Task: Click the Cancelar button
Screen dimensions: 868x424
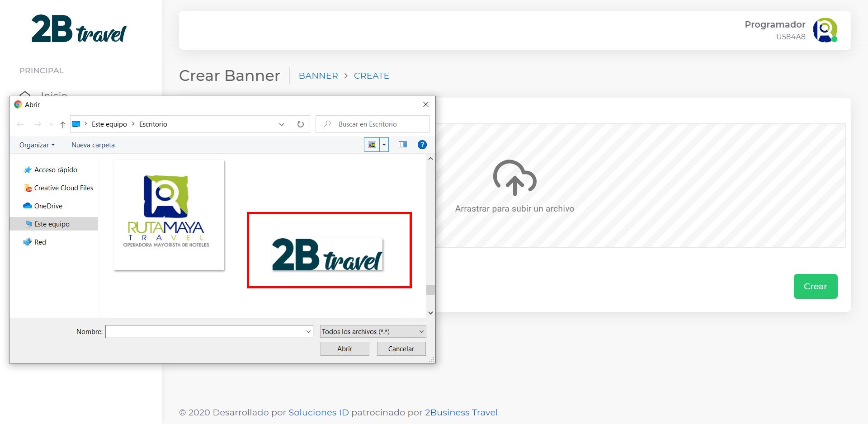Action: (401, 349)
